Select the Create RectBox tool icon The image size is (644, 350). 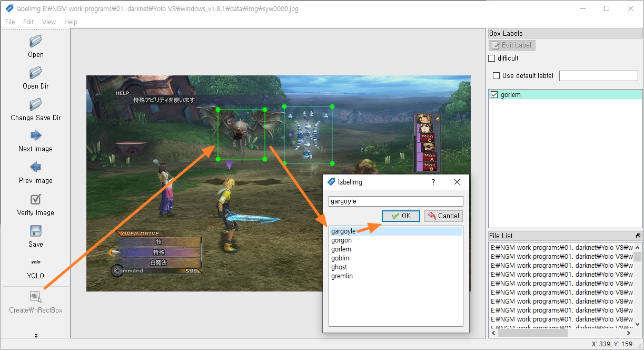(36, 297)
